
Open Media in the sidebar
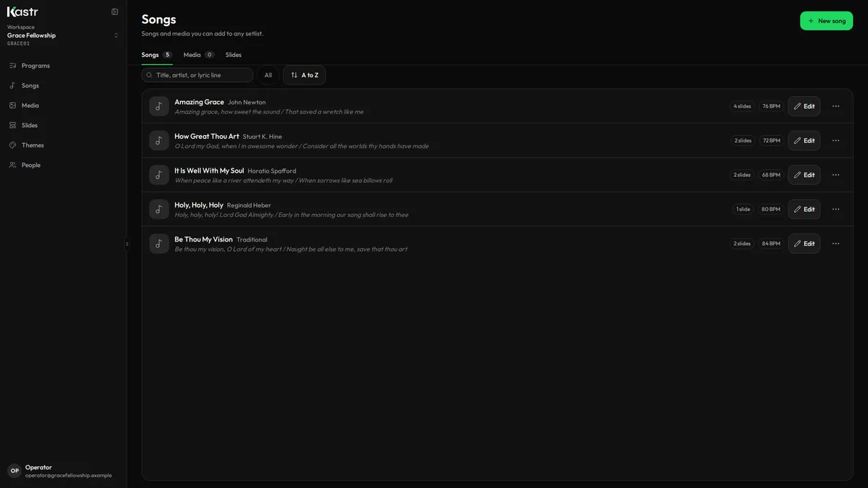click(63, 106)
